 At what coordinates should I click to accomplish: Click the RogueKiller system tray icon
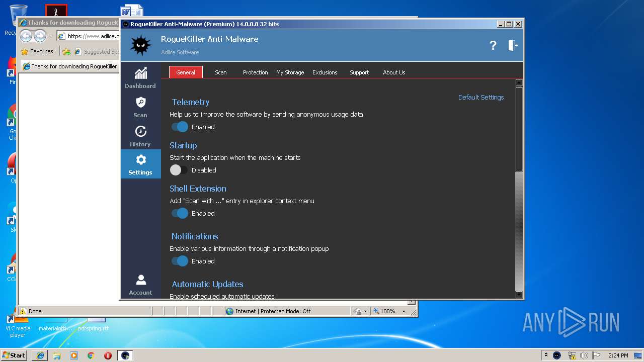(557, 355)
